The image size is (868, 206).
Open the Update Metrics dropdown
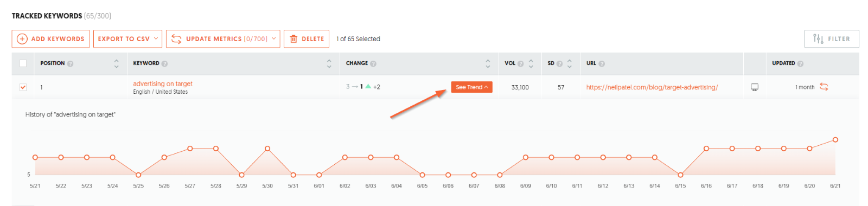coord(223,39)
